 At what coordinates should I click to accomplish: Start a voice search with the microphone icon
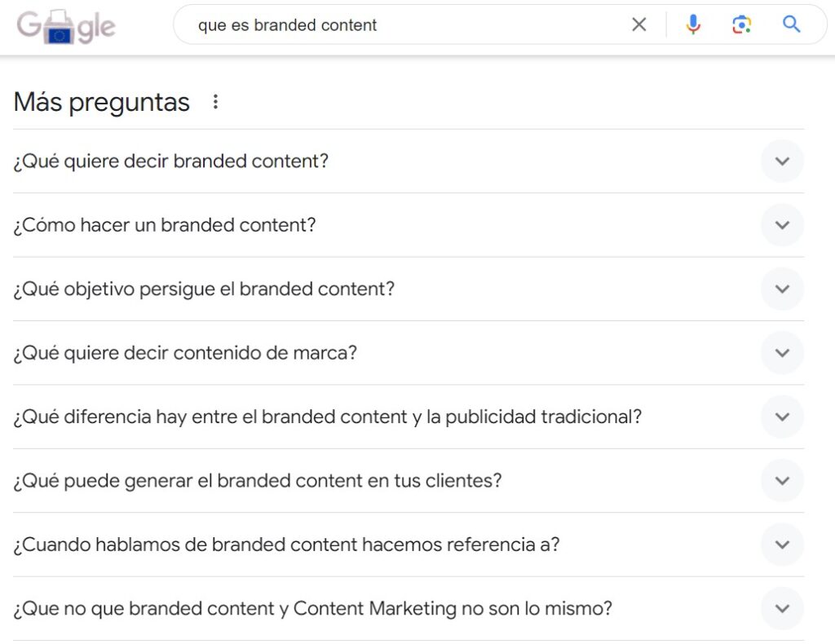(x=693, y=24)
